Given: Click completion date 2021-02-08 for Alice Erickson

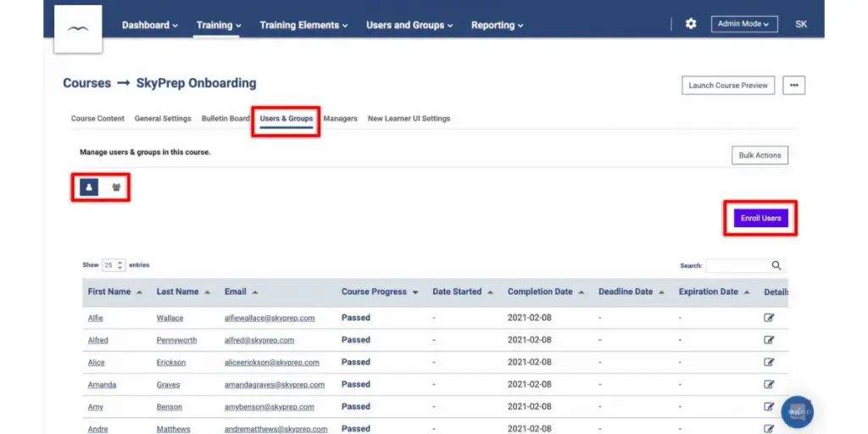Looking at the screenshot, I should click(529, 362).
